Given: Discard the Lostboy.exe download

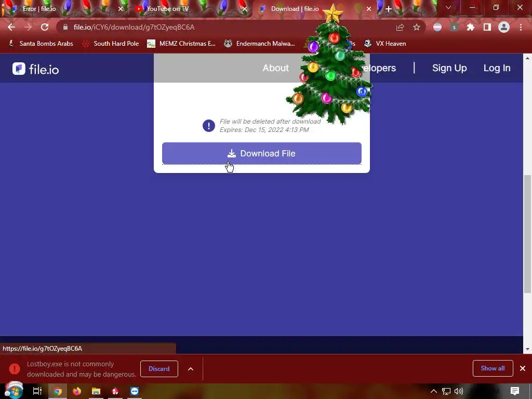Looking at the screenshot, I should pos(159,369).
